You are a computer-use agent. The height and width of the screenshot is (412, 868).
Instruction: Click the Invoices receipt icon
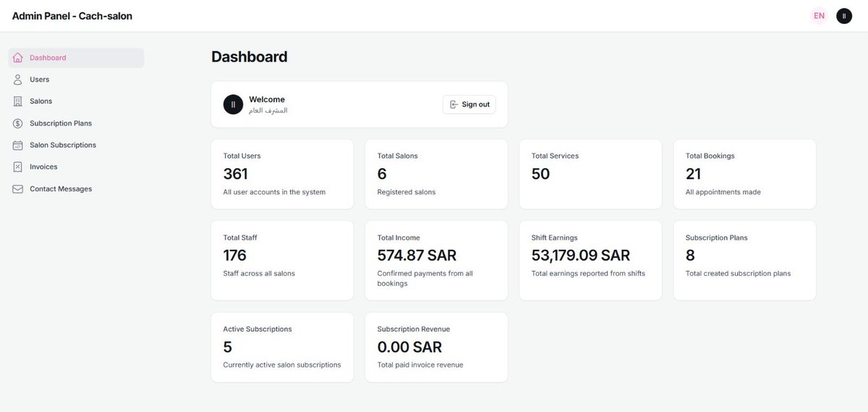coord(18,167)
